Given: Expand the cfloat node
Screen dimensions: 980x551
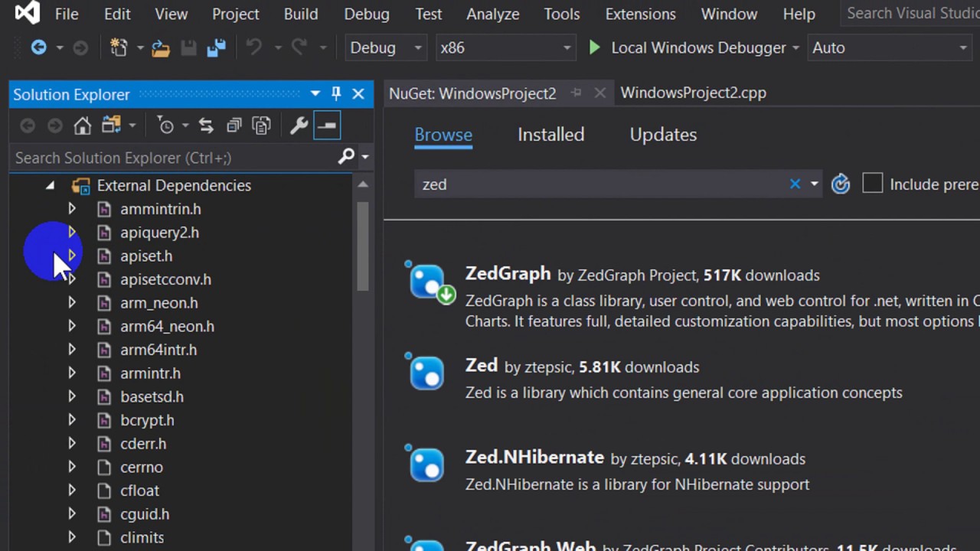Looking at the screenshot, I should pos(72,490).
